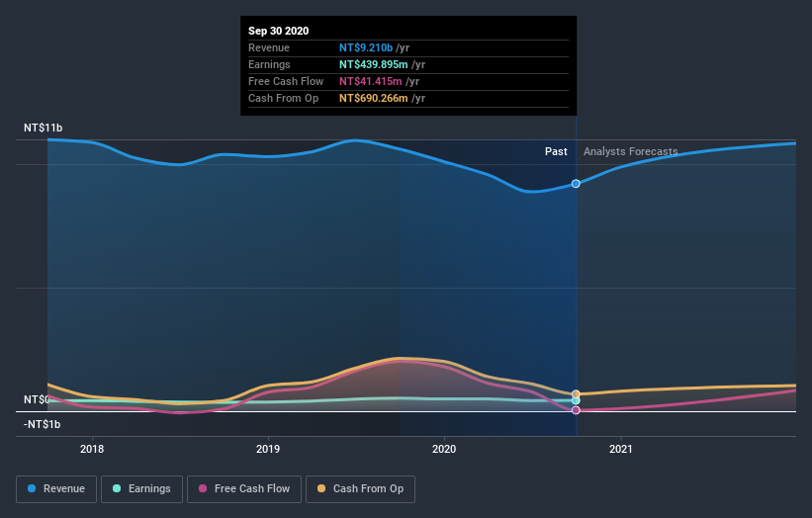Screen dimensions: 812x518
Task: Click the Analysts Forecasts label
Action: coord(630,151)
